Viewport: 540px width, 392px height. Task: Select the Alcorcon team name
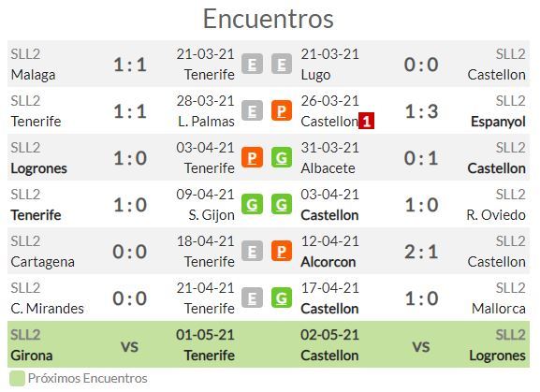pyautogui.click(x=328, y=262)
